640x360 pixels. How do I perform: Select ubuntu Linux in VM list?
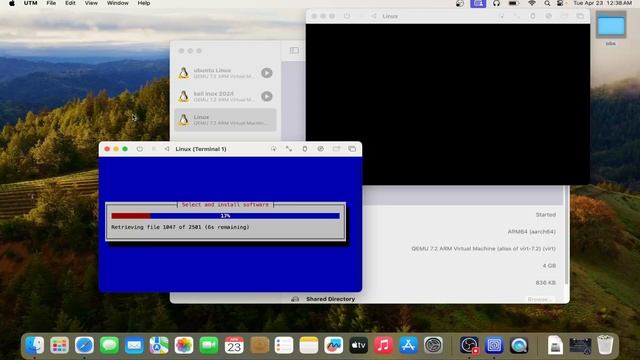click(225, 73)
